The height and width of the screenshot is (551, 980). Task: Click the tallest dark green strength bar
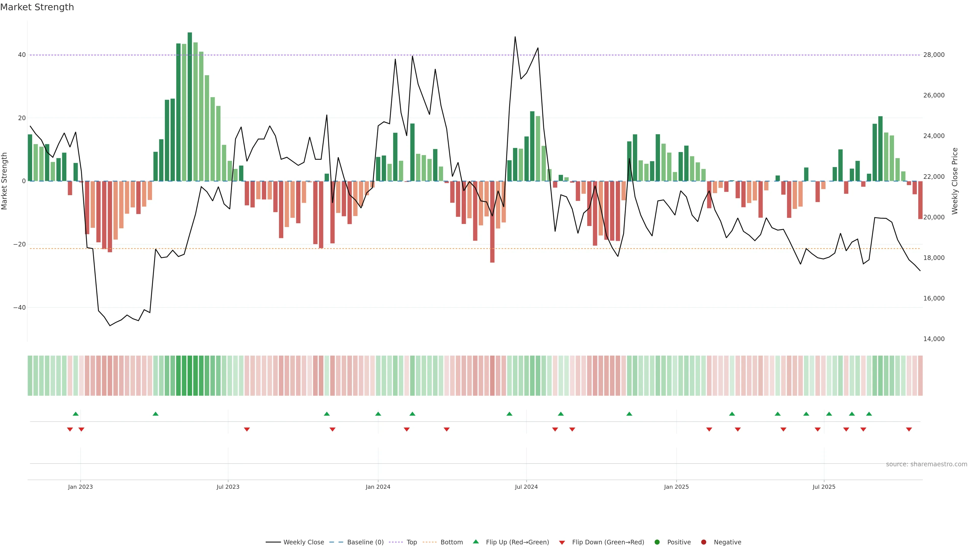coord(190,106)
